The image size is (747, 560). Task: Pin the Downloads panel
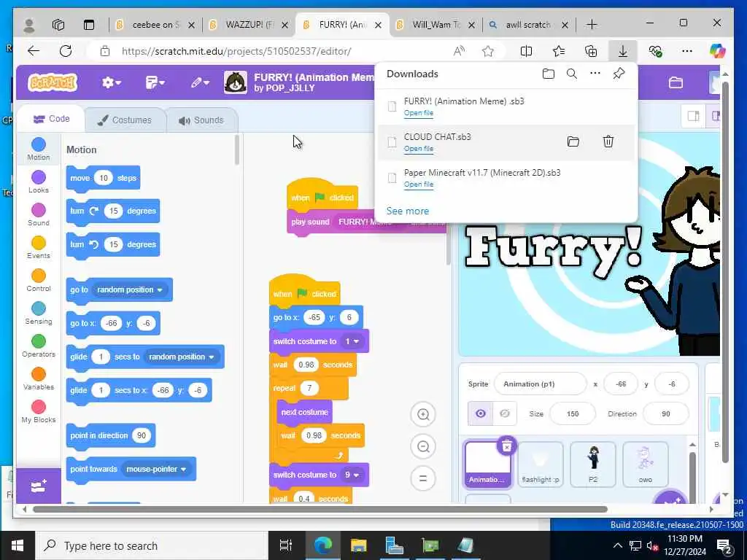[619, 74]
